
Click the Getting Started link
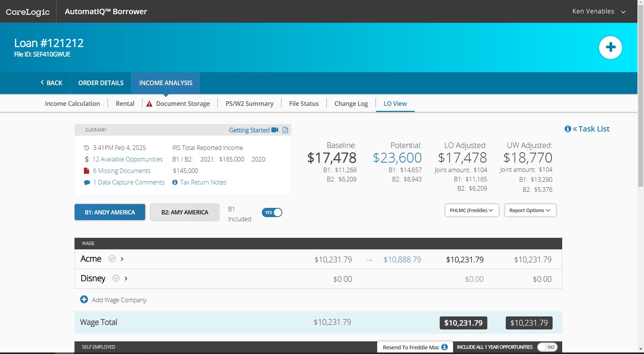[x=249, y=130]
